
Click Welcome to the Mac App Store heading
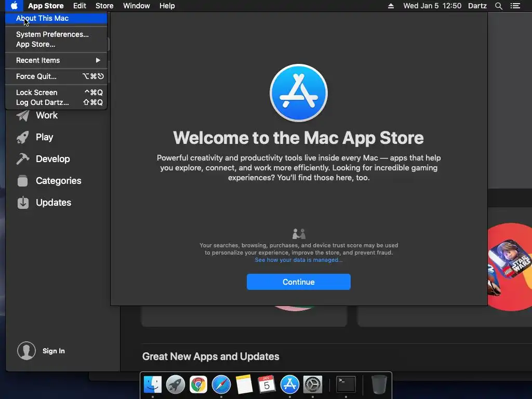[299, 138]
